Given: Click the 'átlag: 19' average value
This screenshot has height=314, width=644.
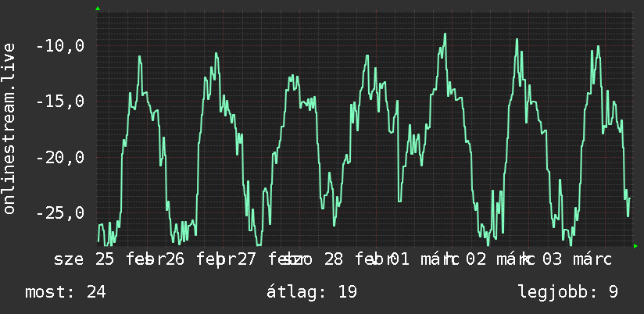Looking at the screenshot, I should tap(312, 292).
